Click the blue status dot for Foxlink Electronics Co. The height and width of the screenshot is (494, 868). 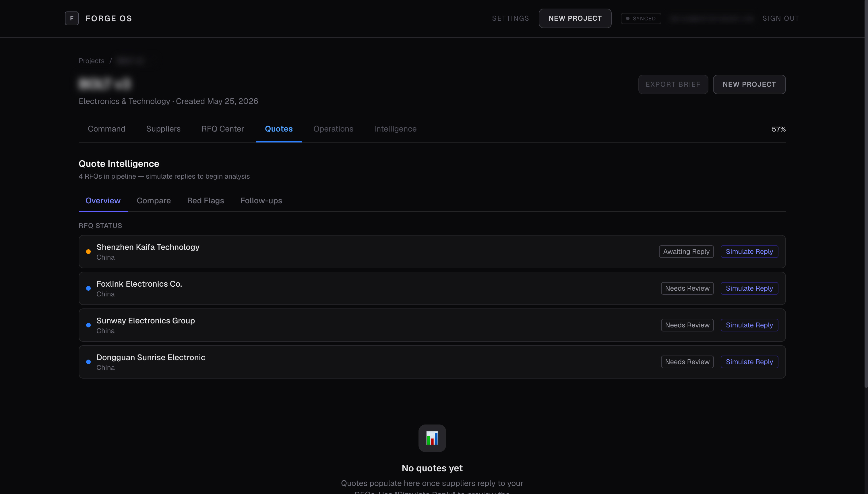[x=88, y=288]
